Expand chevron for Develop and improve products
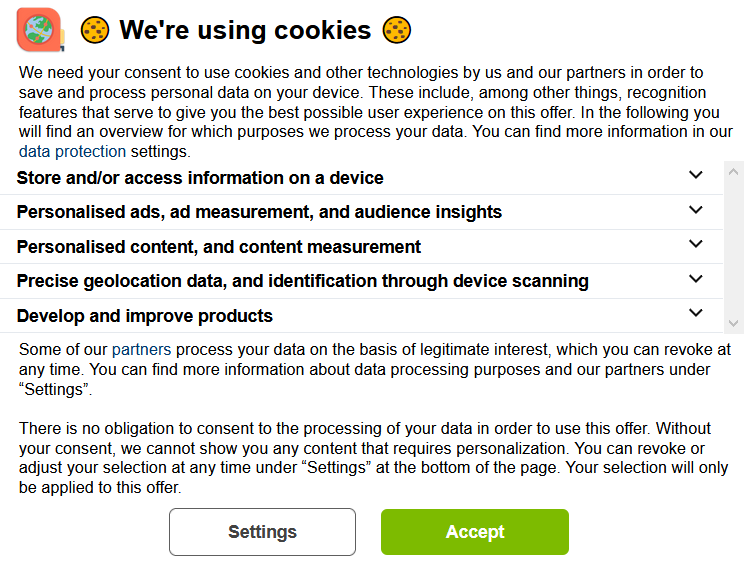Viewport: 750px width, 565px height. click(x=696, y=314)
